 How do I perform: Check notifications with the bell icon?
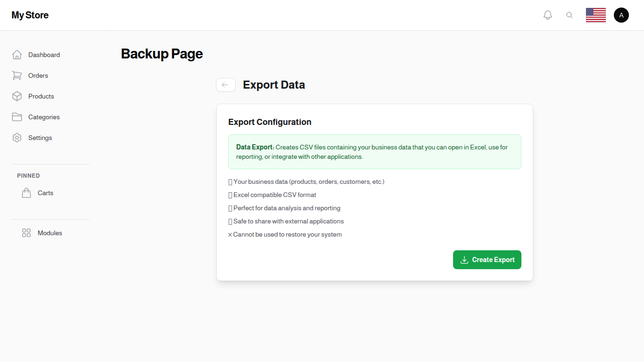tap(548, 15)
